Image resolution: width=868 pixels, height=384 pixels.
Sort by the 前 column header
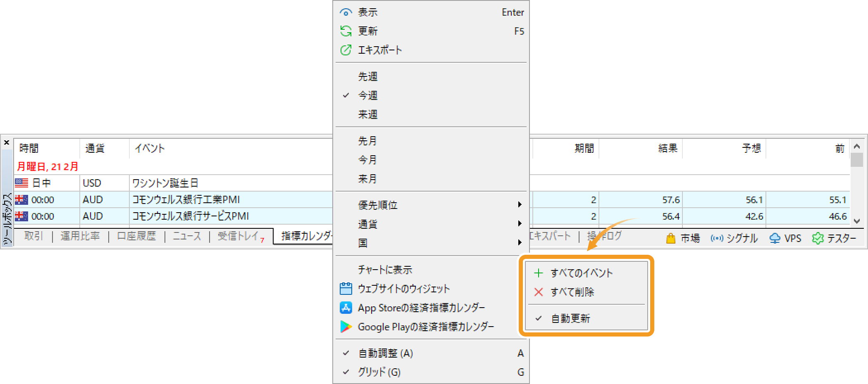pos(808,148)
